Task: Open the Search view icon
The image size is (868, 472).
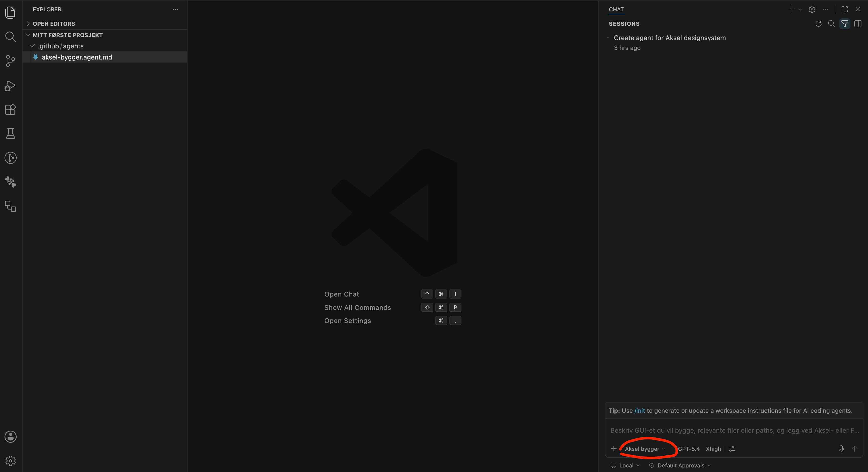Action: (10, 37)
